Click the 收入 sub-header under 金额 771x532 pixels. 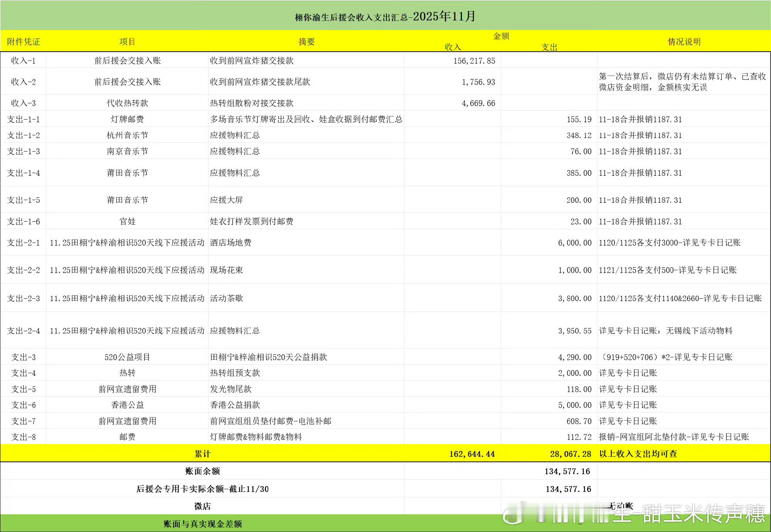coord(453,47)
